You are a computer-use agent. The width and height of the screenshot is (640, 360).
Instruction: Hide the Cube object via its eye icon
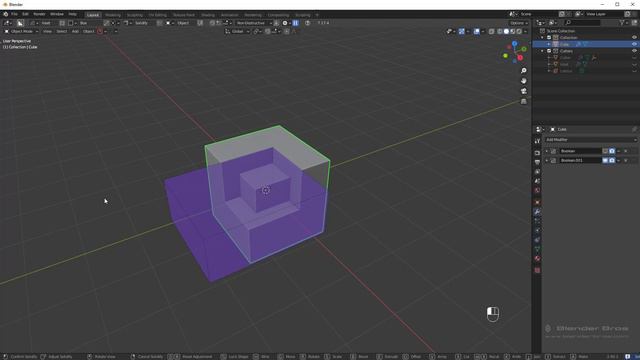tap(634, 44)
